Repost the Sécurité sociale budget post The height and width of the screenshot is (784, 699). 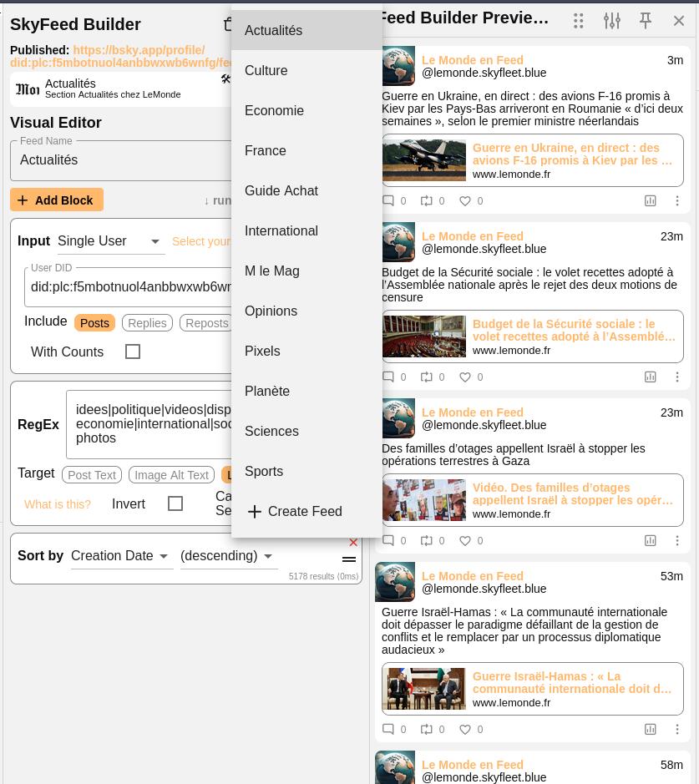(426, 377)
